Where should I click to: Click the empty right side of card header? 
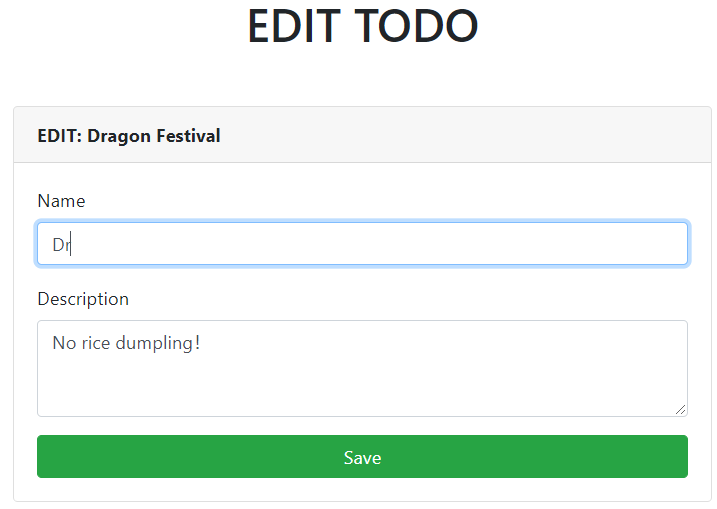pos(500,135)
